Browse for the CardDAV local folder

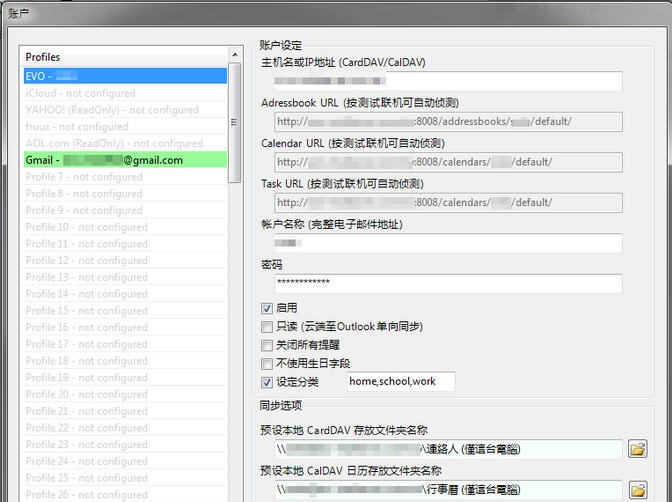638,449
